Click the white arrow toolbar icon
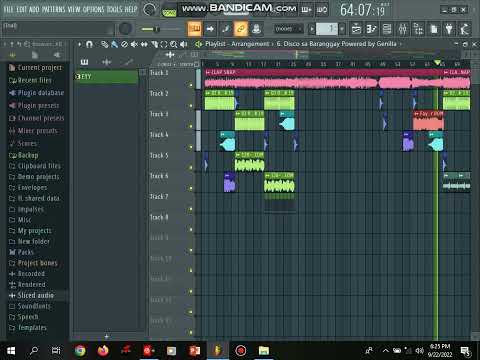 210,29
